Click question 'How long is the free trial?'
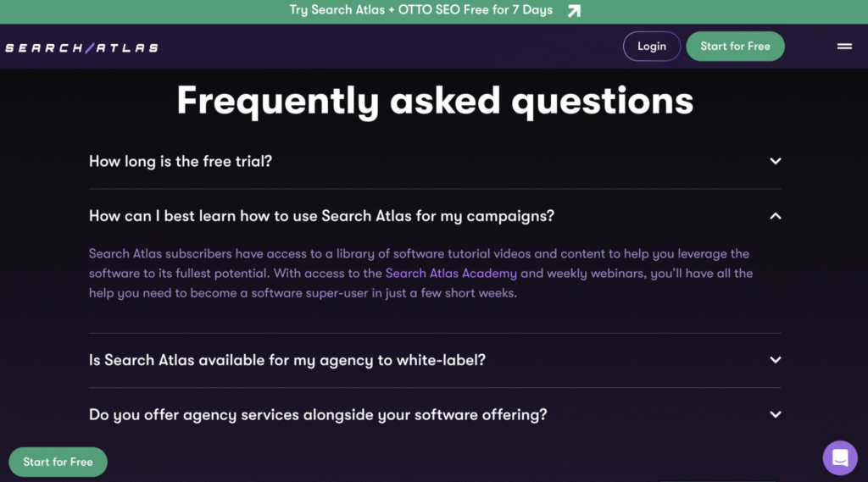The width and height of the screenshot is (868, 482). pos(181,161)
